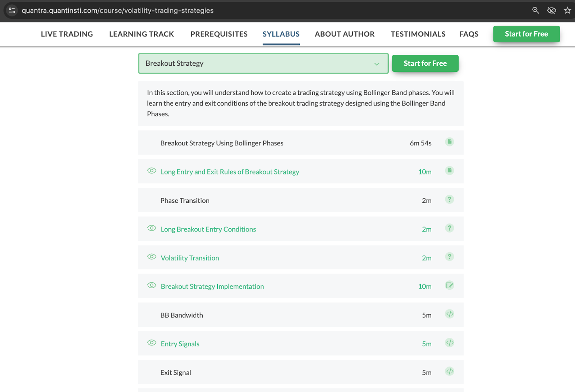Click the site settings icon in address bar
The height and width of the screenshot is (392, 575).
12,10
